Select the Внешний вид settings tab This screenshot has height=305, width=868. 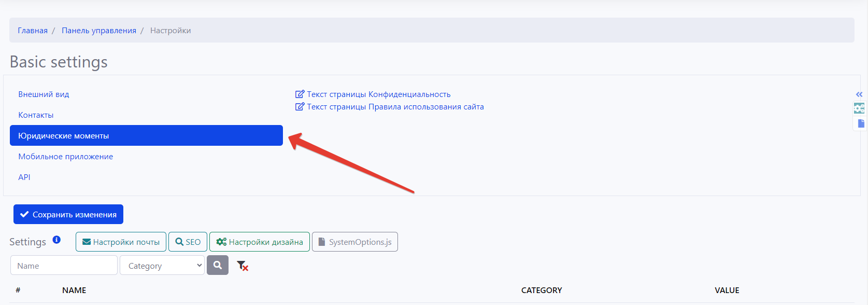(x=44, y=94)
